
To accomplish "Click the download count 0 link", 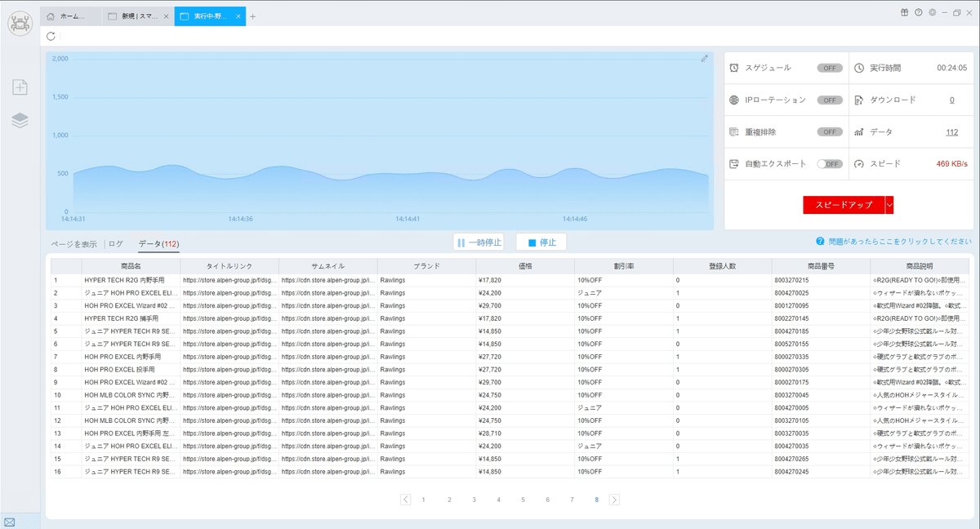I will click(951, 100).
